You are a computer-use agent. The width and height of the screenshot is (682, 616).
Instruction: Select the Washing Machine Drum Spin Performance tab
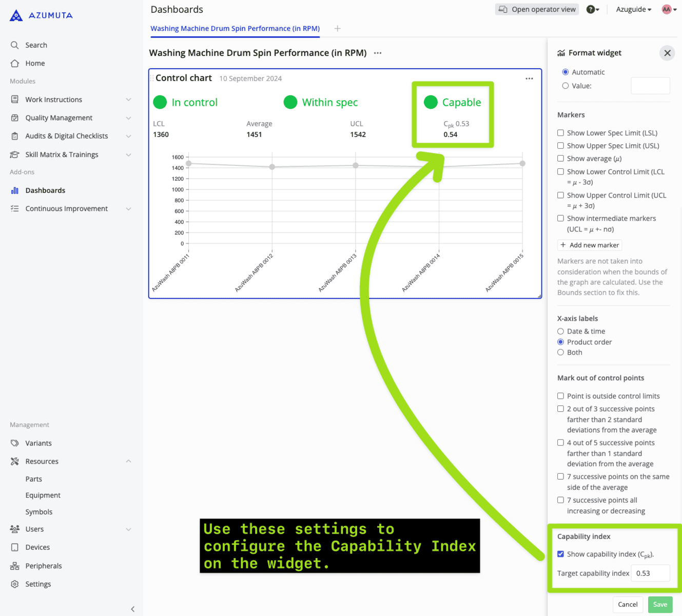[x=235, y=28]
